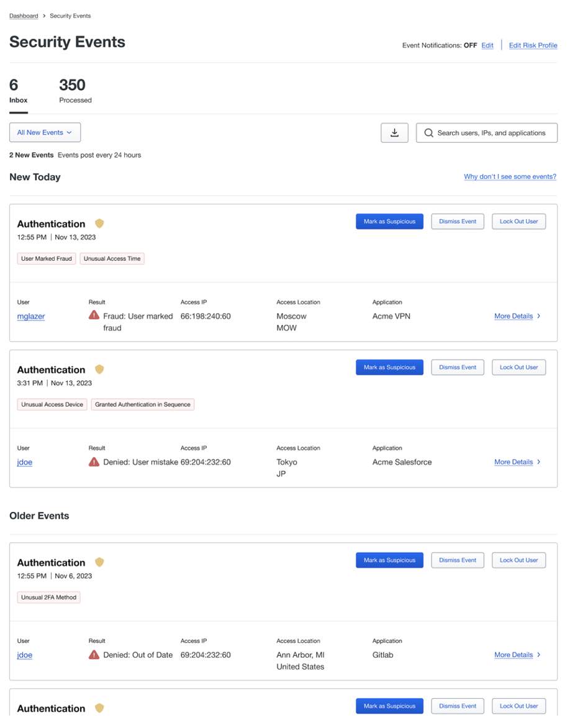Switch to the Processed tab
Screen dimensions: 570x728
(x=75, y=91)
